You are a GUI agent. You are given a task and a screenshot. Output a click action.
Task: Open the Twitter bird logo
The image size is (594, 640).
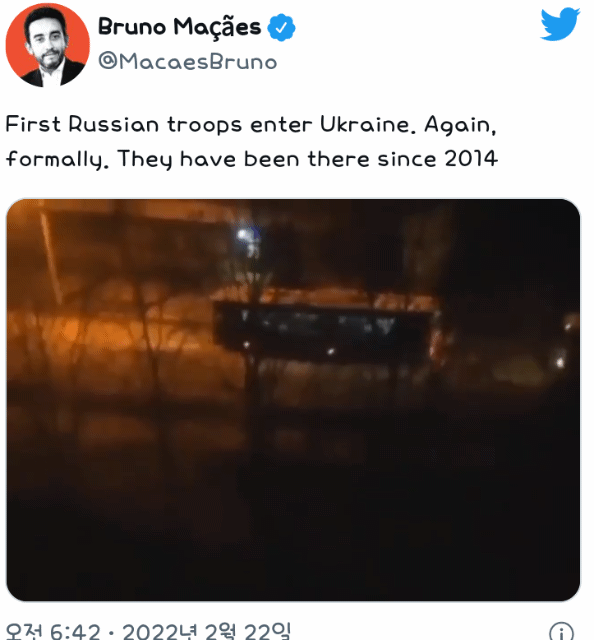click(x=560, y=25)
